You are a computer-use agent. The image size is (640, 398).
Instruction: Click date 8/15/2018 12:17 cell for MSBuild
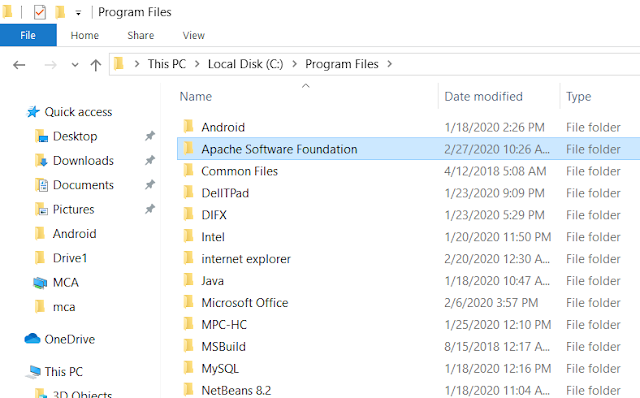[x=497, y=347]
